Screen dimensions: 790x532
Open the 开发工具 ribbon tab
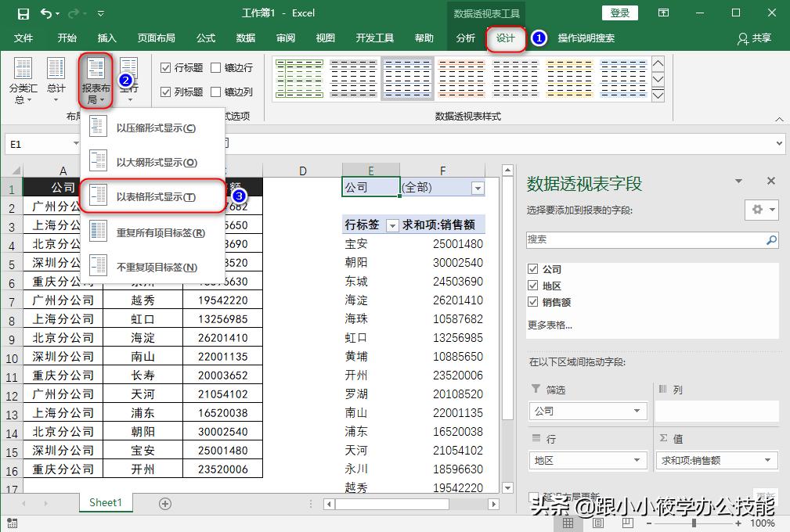pyautogui.click(x=374, y=37)
